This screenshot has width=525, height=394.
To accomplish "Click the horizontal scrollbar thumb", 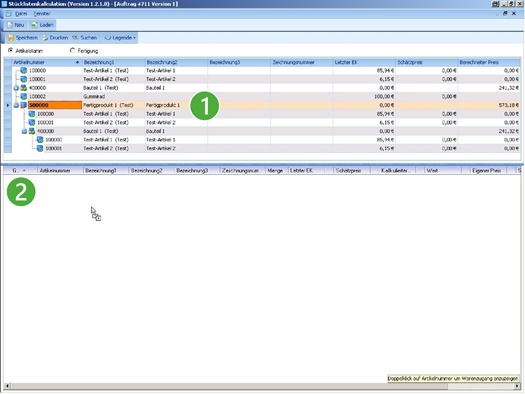I will pos(229,386).
